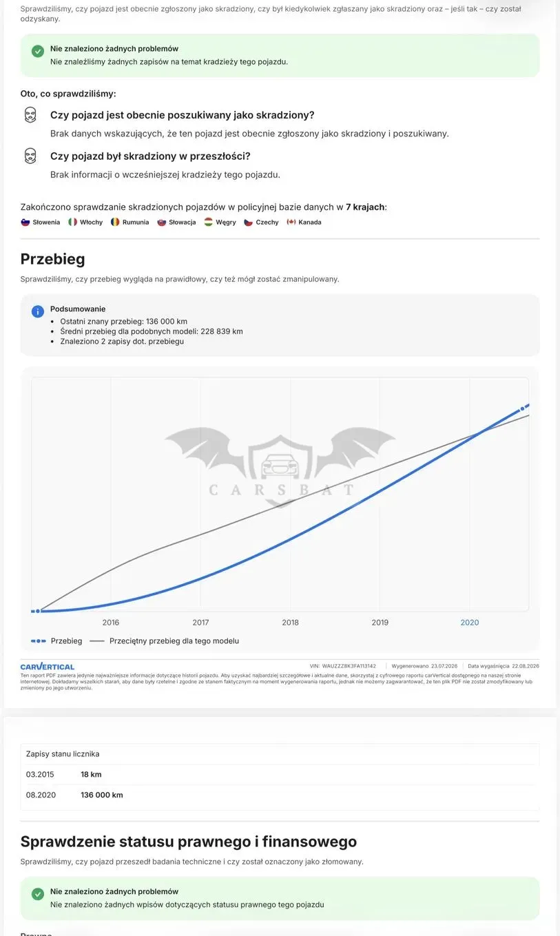
Task: Click the Hungary flag next to Węgry
Action: 209,222
